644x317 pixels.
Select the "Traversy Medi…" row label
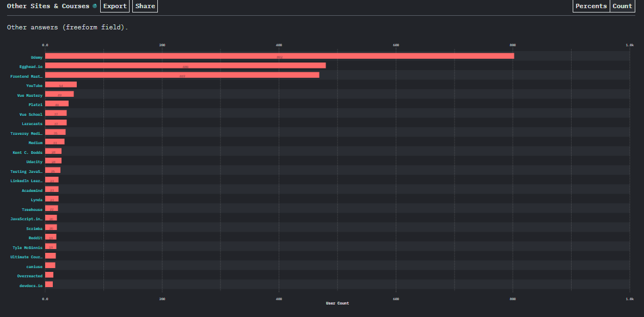(27, 134)
